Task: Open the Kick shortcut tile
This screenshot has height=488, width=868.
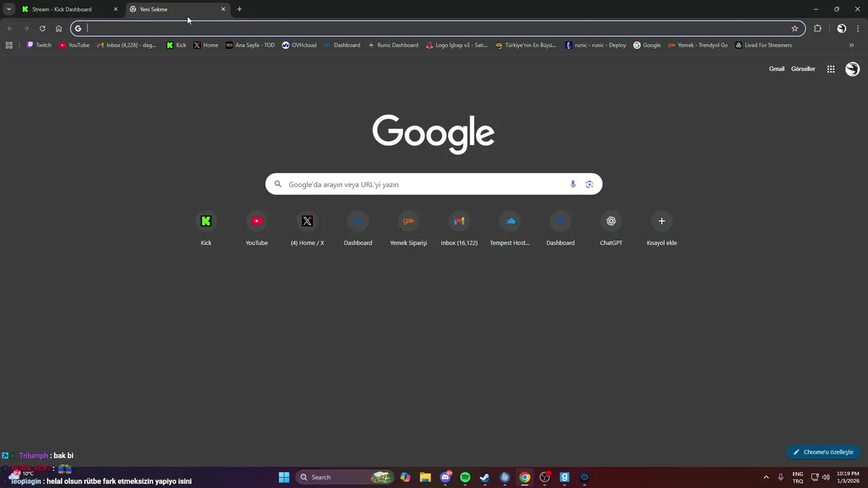Action: (206, 228)
